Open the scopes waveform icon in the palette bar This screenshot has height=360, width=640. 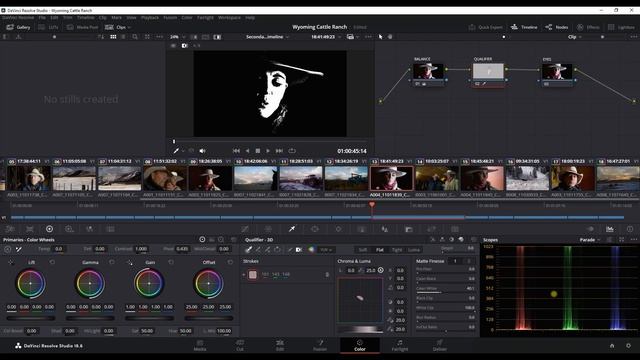click(609, 229)
